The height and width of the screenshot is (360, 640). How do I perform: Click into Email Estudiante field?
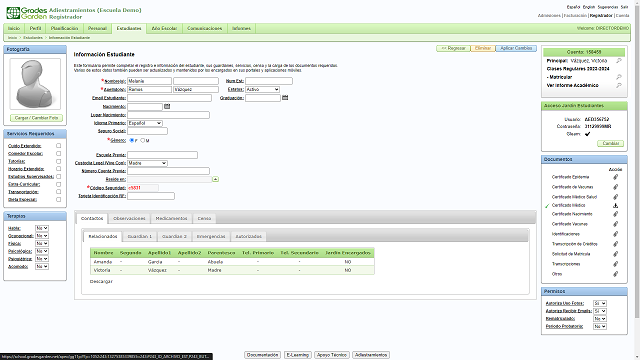(169, 98)
